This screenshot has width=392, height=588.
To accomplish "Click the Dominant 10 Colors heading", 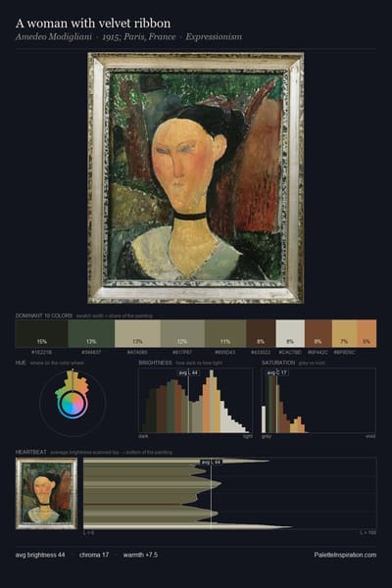I will coord(44,316).
